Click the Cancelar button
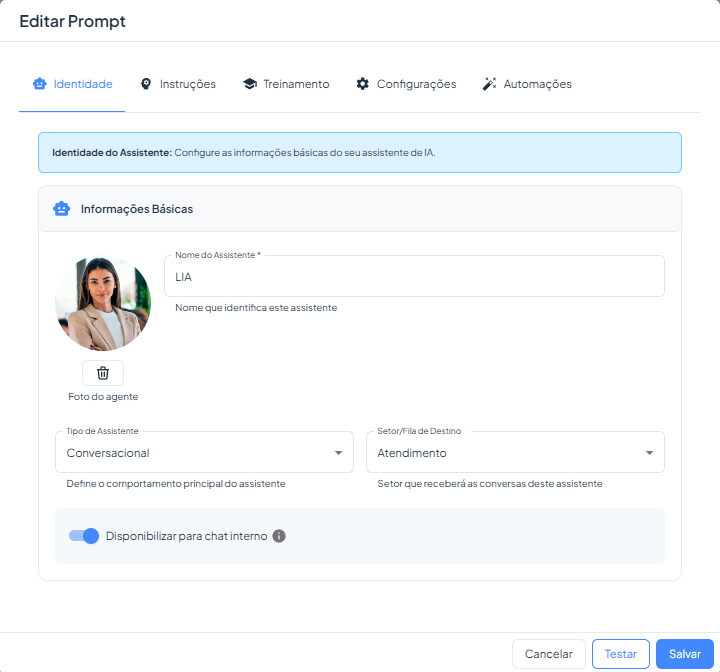 [549, 654]
